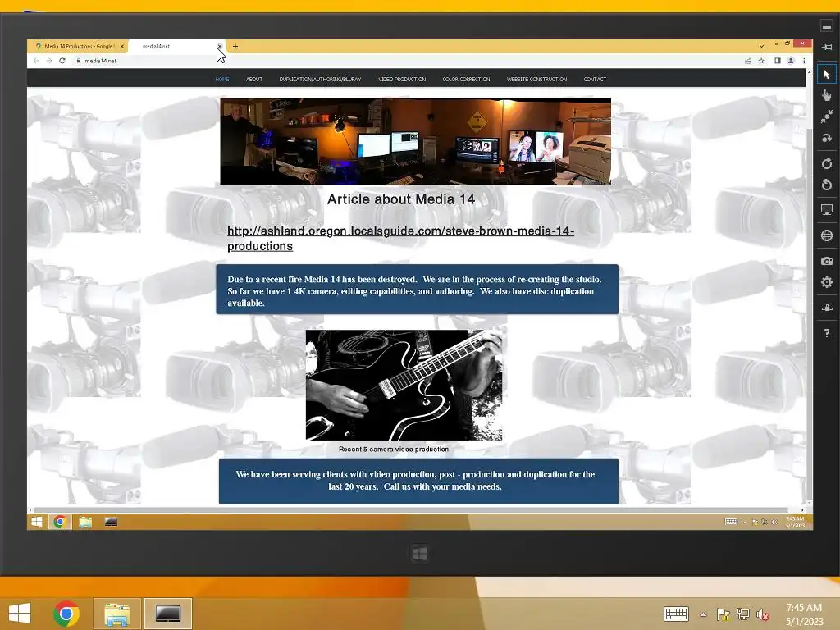Open the 7:45 AM clock and date

(804, 614)
